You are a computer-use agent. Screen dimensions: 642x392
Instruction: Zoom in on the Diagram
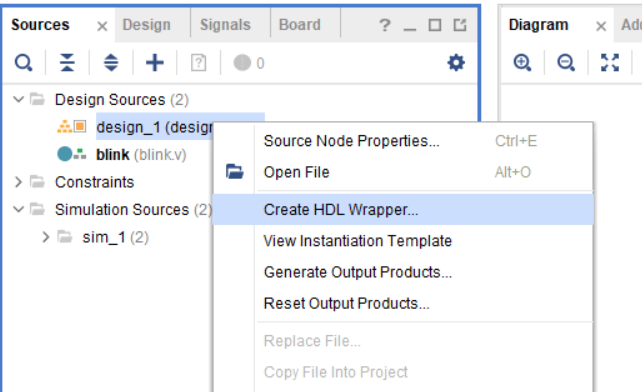click(x=522, y=63)
